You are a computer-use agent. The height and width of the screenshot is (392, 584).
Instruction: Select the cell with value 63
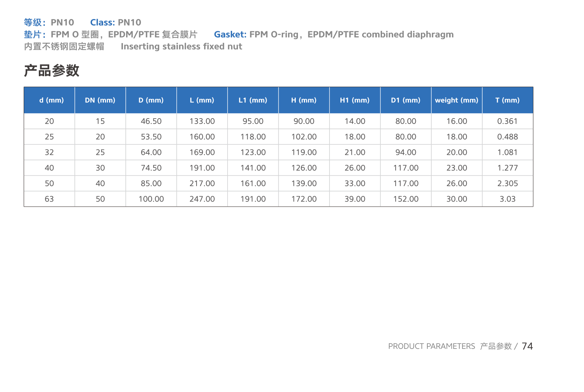(x=50, y=199)
